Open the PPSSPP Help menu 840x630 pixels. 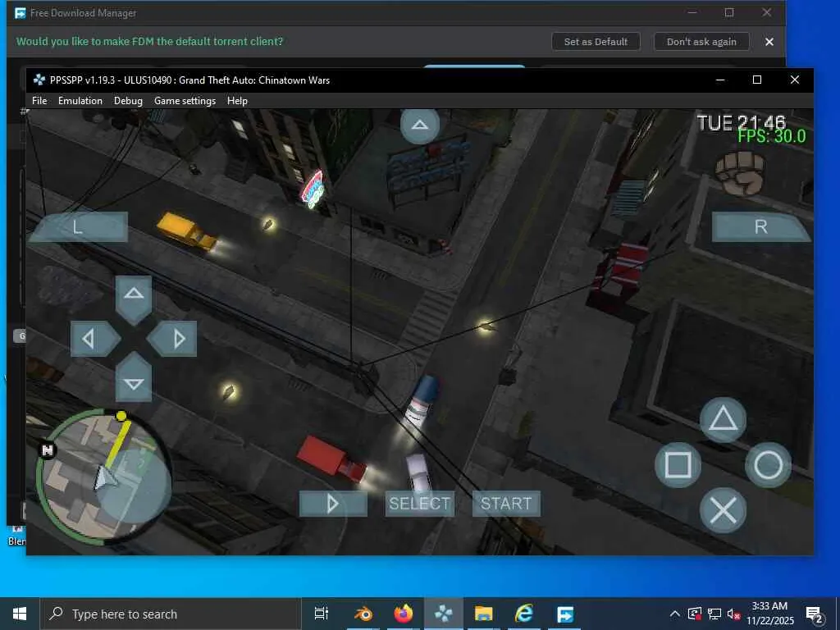[x=237, y=101]
